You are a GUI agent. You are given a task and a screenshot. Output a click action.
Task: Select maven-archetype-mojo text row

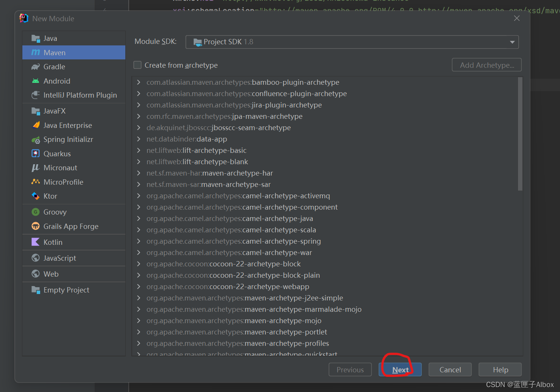234,320
